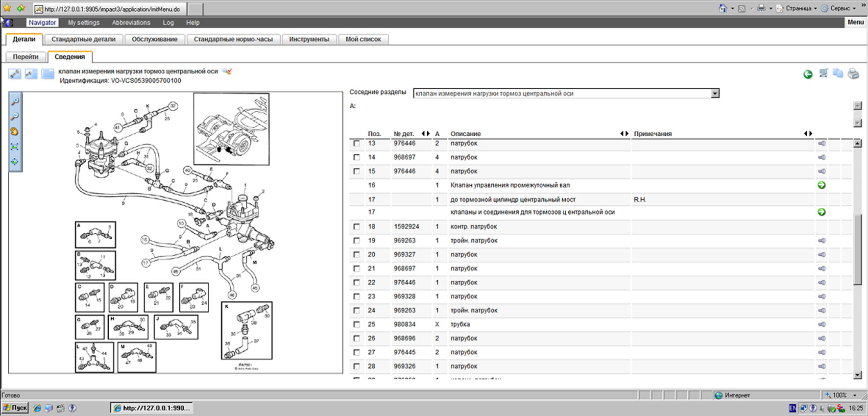Check the box for part 1592924
The width and height of the screenshot is (868, 416).
(357, 227)
